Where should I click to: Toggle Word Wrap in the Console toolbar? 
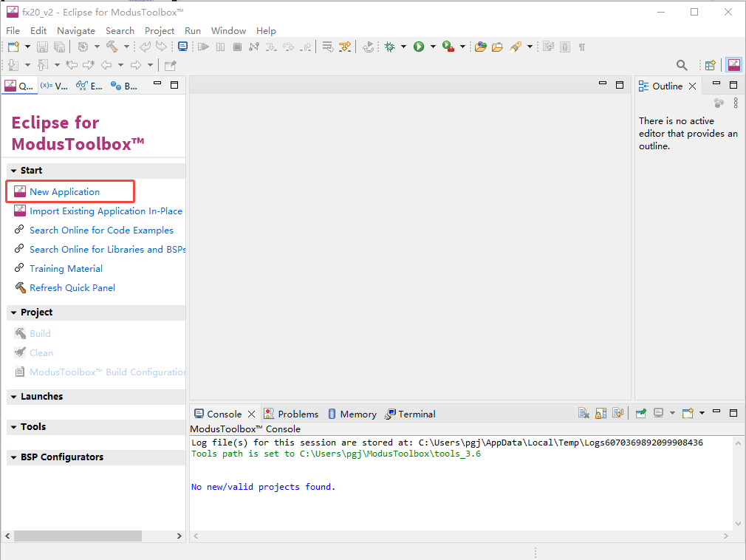click(x=618, y=413)
